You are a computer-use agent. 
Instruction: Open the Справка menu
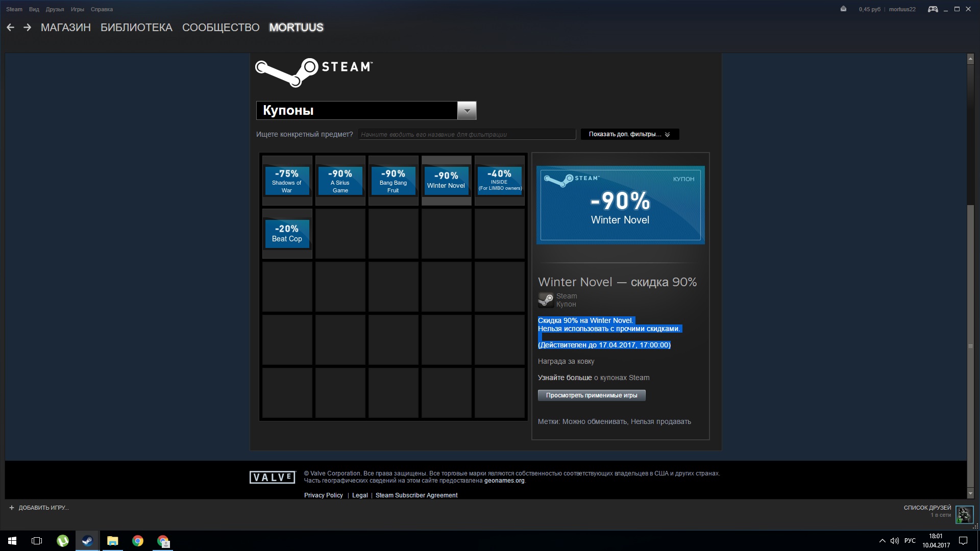(x=102, y=9)
